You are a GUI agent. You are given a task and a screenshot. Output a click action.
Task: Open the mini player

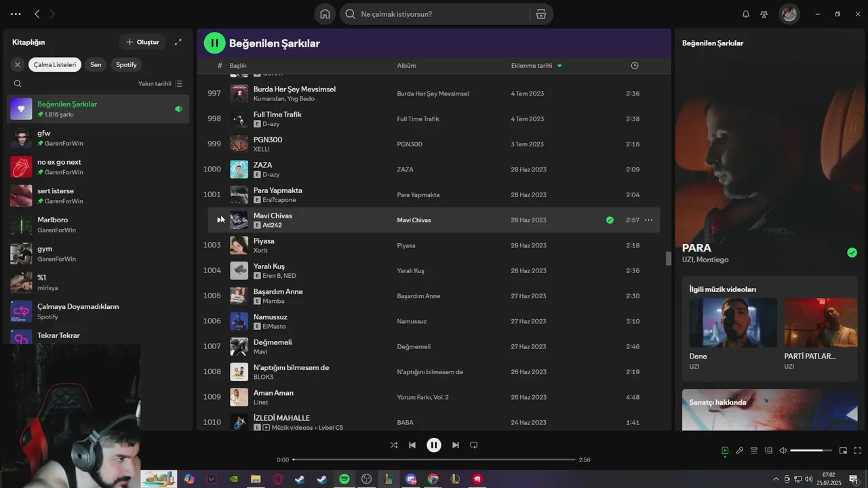click(843, 451)
